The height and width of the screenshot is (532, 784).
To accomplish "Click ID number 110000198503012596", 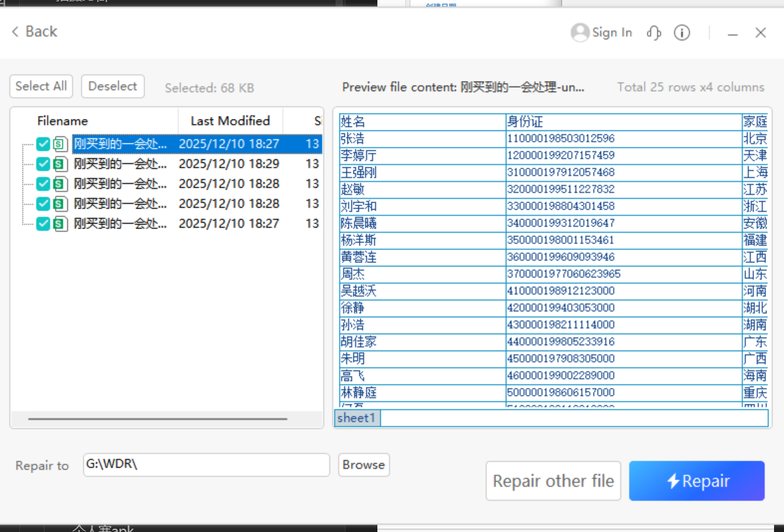I will click(x=623, y=139).
